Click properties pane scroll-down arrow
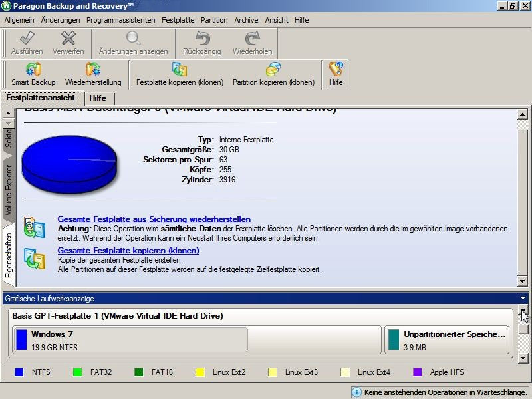Screen dimensions: 532x399 click(522, 281)
